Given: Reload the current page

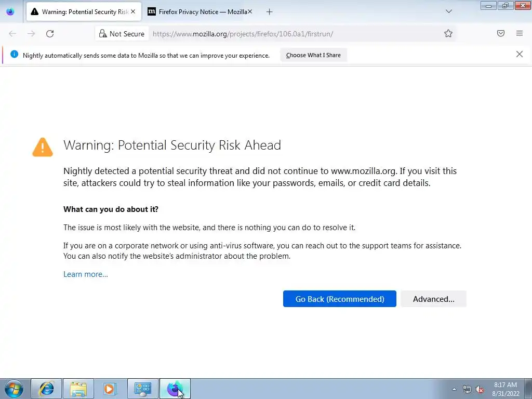Looking at the screenshot, I should tap(50, 34).
